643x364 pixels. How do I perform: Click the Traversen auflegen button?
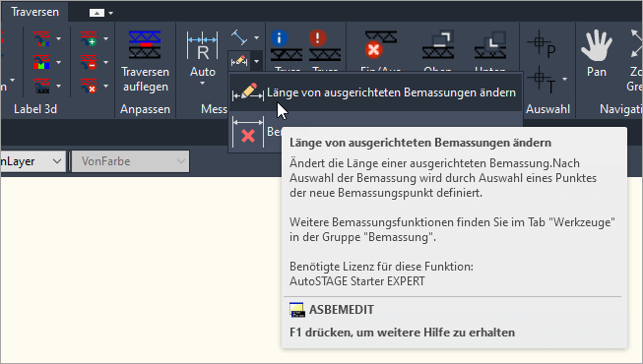[145, 61]
